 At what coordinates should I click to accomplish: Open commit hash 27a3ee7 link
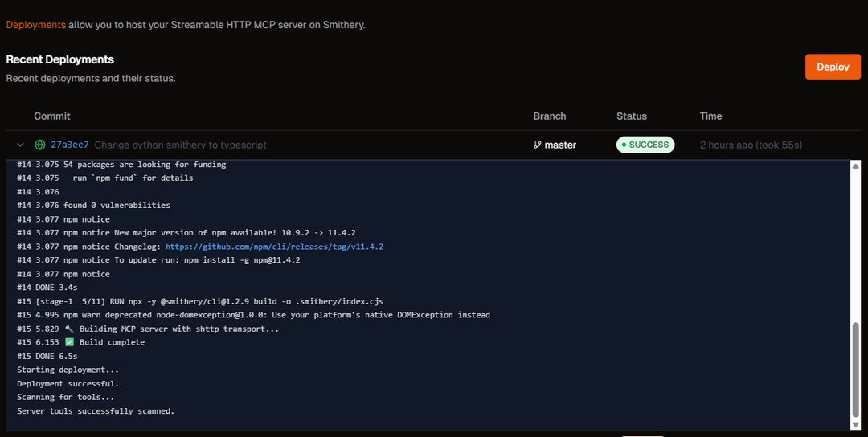70,145
